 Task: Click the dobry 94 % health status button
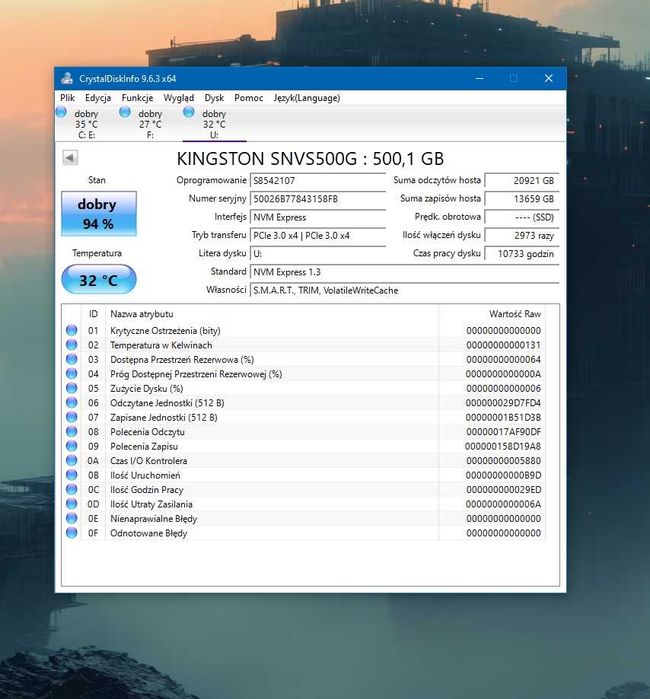[99, 214]
